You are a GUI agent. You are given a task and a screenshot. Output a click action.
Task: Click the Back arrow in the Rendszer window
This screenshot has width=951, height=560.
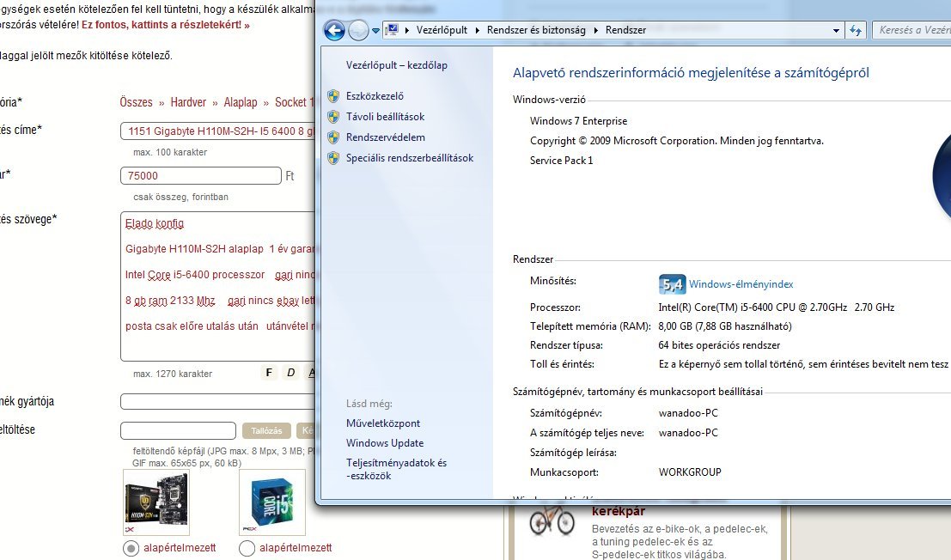(334, 30)
